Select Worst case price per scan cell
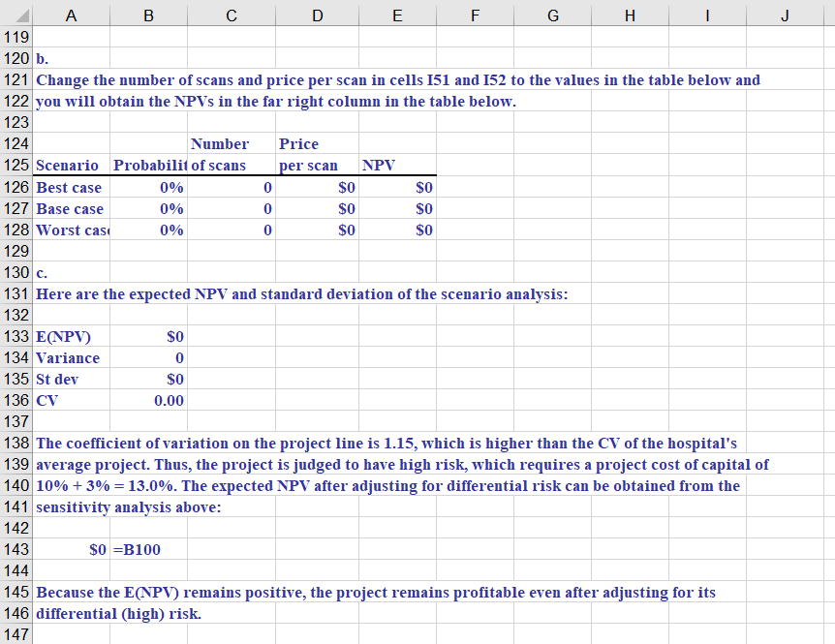The image size is (835, 644). coord(318,230)
